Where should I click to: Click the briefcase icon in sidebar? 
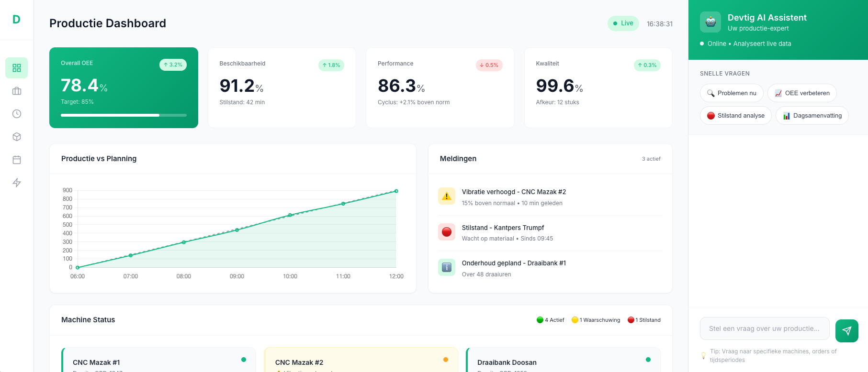(x=17, y=91)
